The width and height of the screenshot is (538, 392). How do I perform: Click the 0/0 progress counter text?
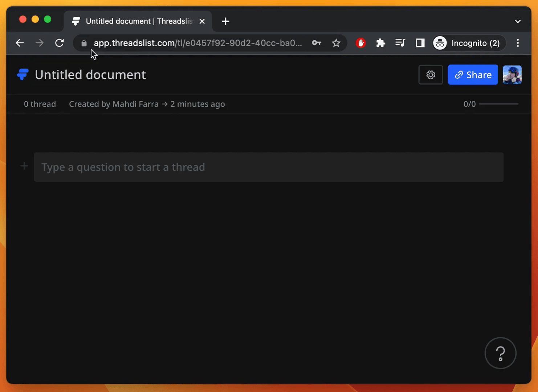click(469, 104)
